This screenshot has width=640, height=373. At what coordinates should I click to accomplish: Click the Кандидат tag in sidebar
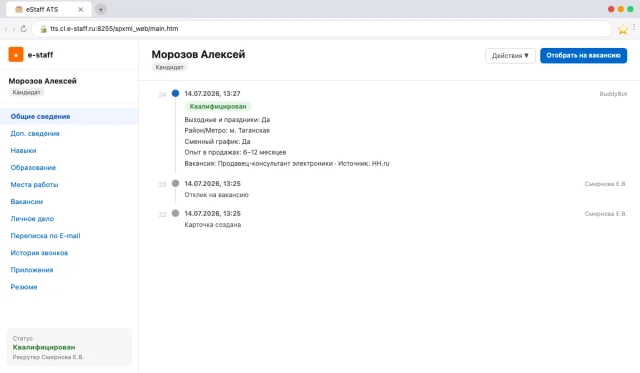(x=27, y=93)
